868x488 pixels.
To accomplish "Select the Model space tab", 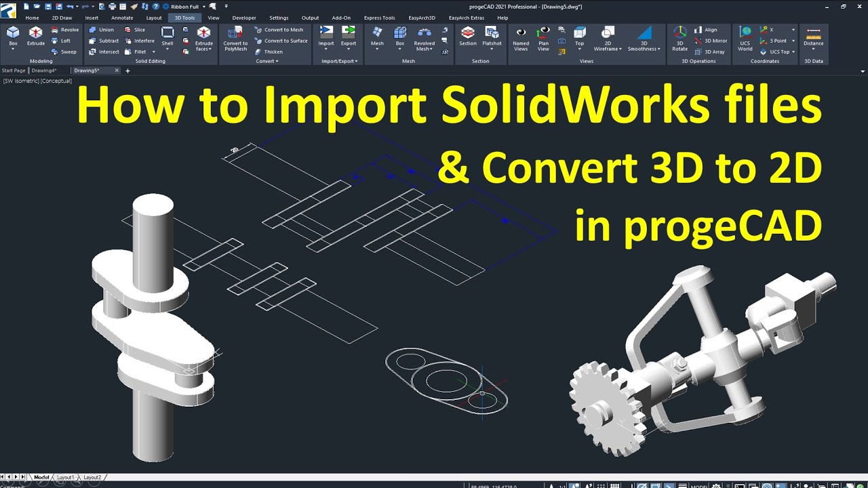I will [x=41, y=477].
